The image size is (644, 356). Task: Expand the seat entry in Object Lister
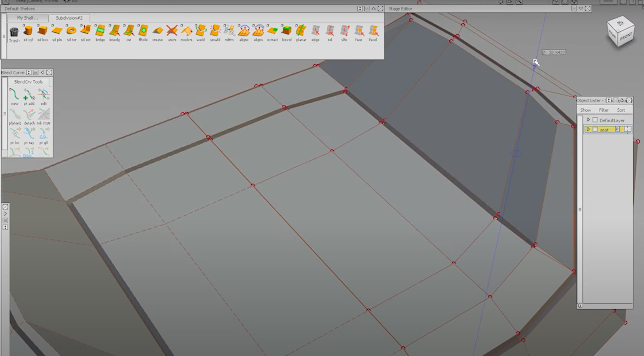pos(588,129)
